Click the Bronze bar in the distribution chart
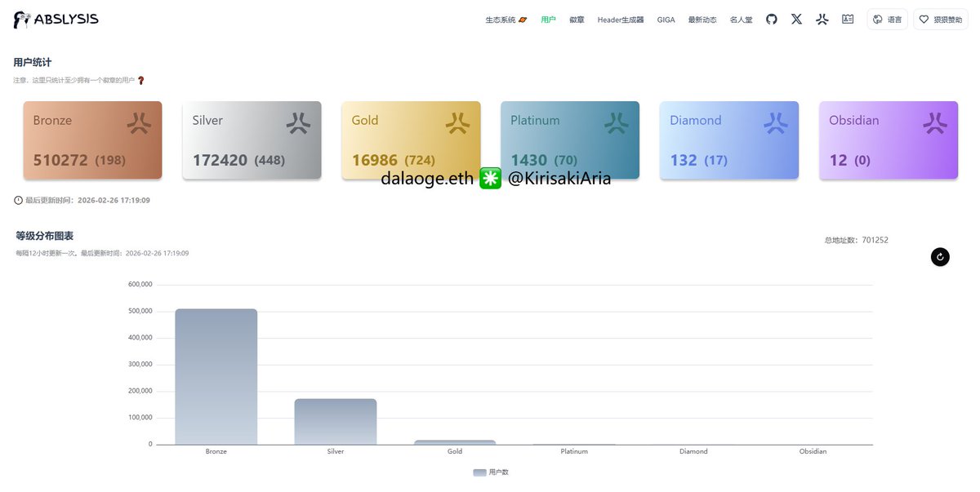This screenshot has height=492, width=980. click(x=216, y=375)
